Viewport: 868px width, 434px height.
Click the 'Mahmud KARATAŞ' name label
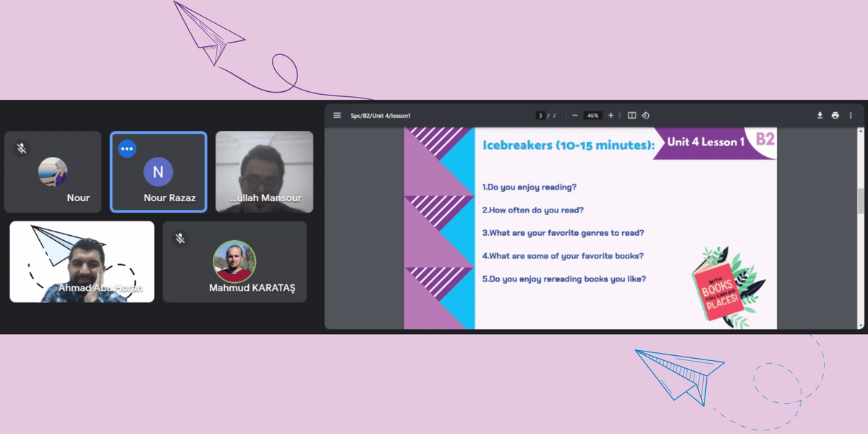click(x=252, y=288)
